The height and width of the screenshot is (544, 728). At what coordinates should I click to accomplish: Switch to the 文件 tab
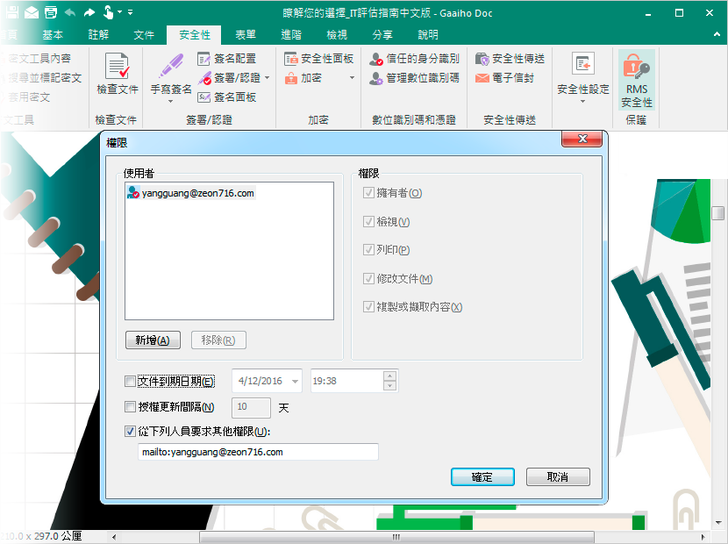point(144,35)
